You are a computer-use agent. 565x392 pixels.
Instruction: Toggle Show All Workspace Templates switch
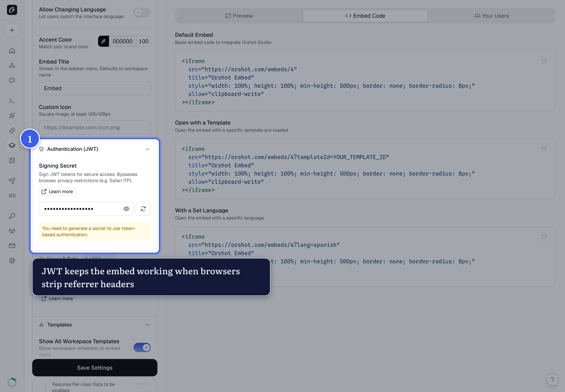coord(142,348)
